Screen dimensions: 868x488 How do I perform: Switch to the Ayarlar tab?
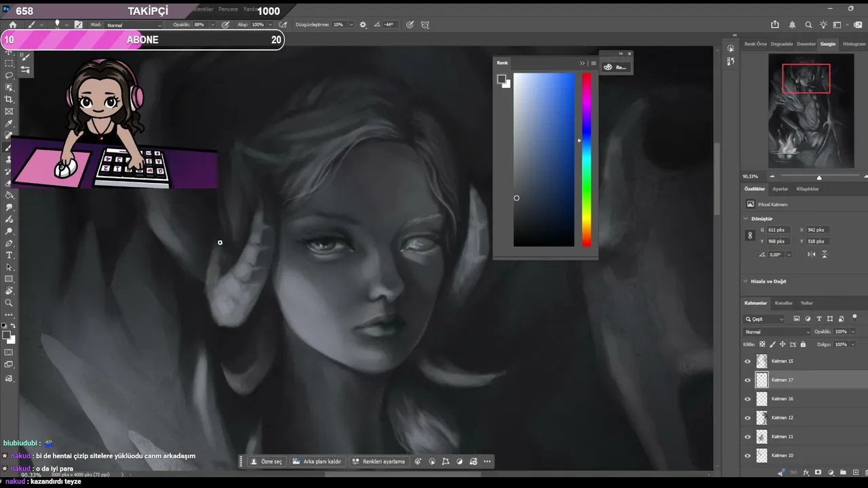pos(781,189)
